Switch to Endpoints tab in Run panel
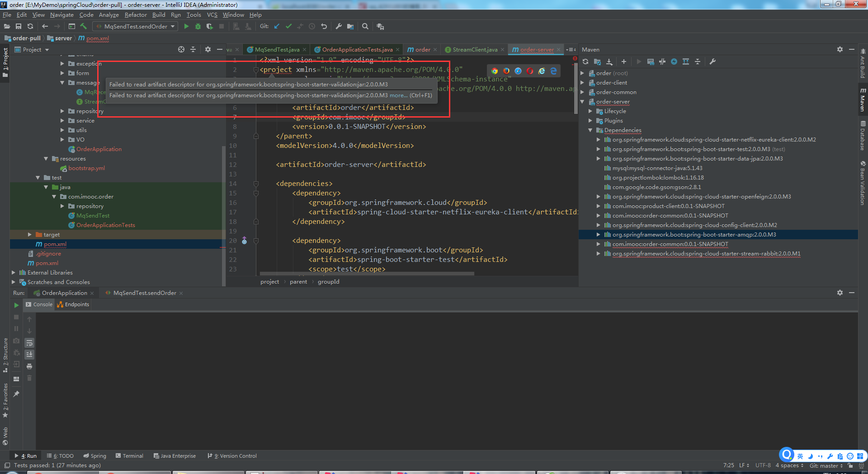Screen dimensions: 868x474 pyautogui.click(x=73, y=304)
